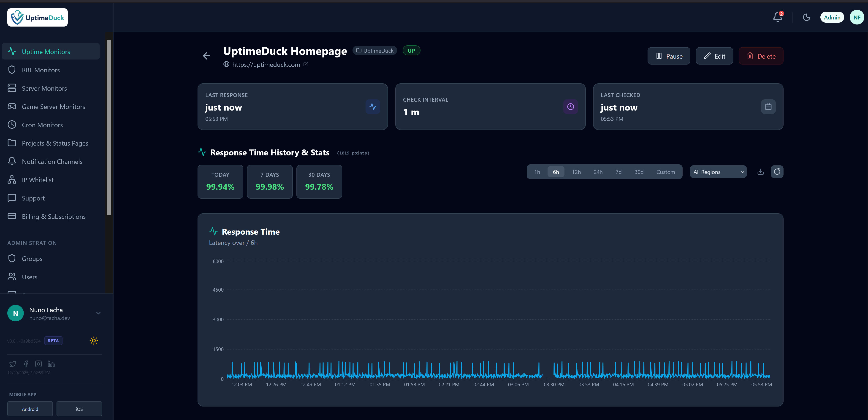
Task: Switch to the 1h time range tab
Action: click(537, 171)
